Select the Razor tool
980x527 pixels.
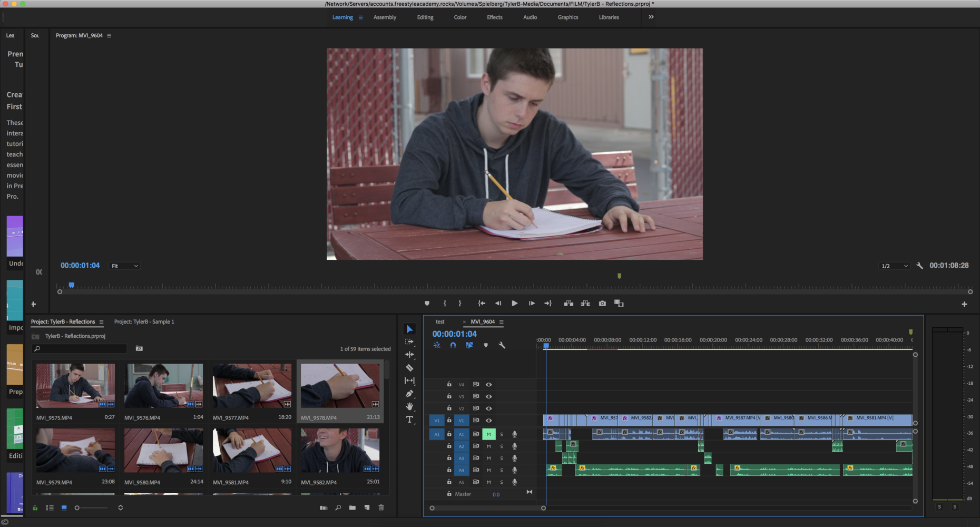(409, 368)
